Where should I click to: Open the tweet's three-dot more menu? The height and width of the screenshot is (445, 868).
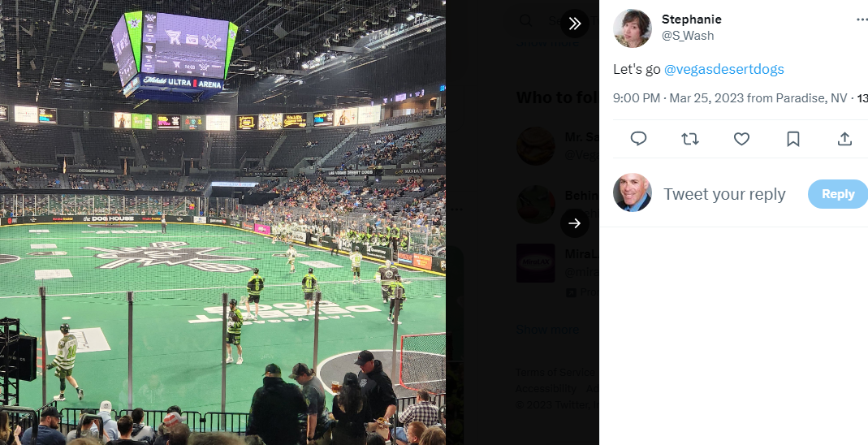click(862, 20)
